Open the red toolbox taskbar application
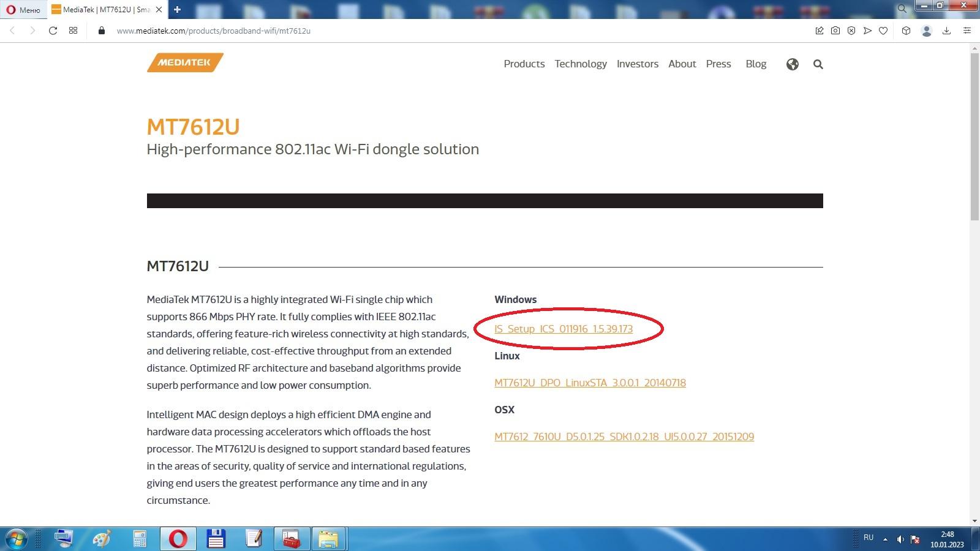This screenshot has height=551, width=980. tap(291, 539)
